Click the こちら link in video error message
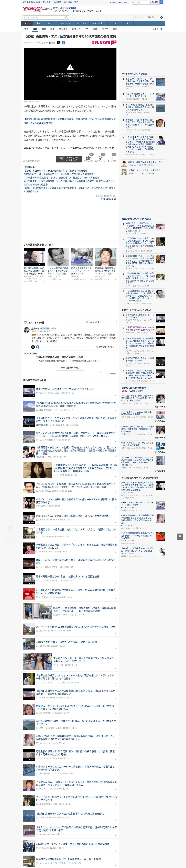The height and width of the screenshot is (868, 186). pos(74,77)
